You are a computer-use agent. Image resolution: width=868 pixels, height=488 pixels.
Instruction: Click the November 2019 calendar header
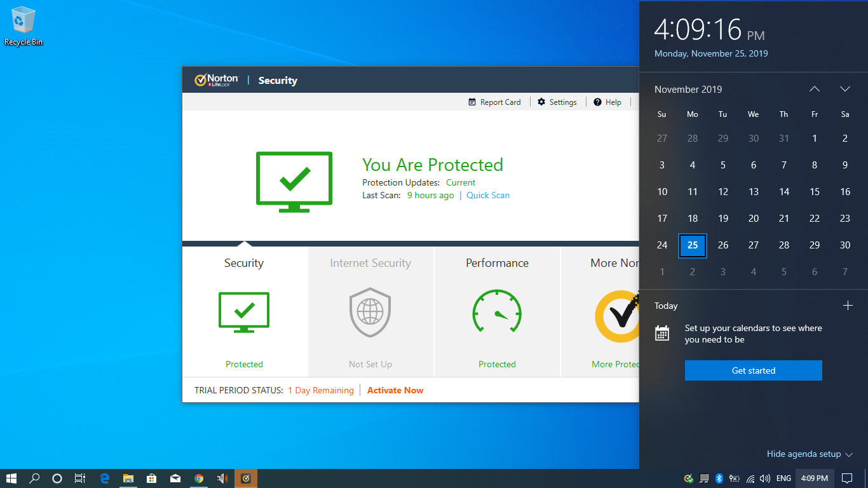click(x=688, y=90)
